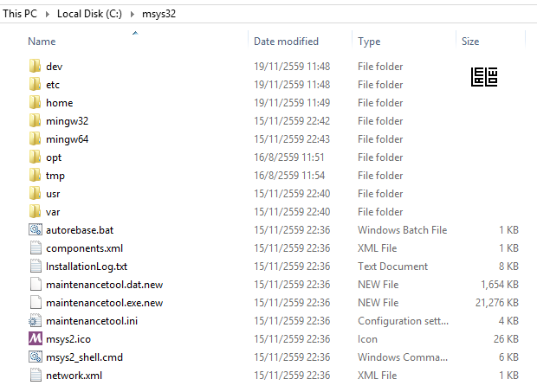Select the msys2_shell.cmd file icon
The image size is (537, 392).
tap(36, 357)
